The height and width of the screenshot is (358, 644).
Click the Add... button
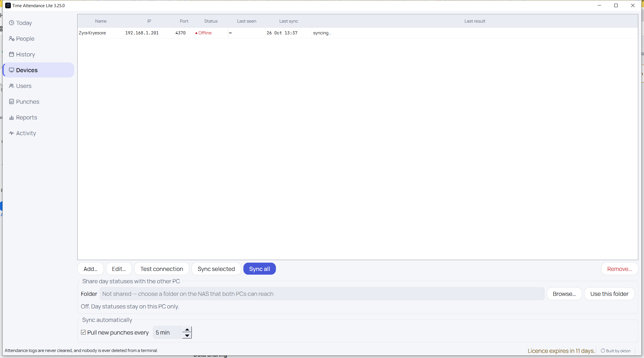[90, 269]
